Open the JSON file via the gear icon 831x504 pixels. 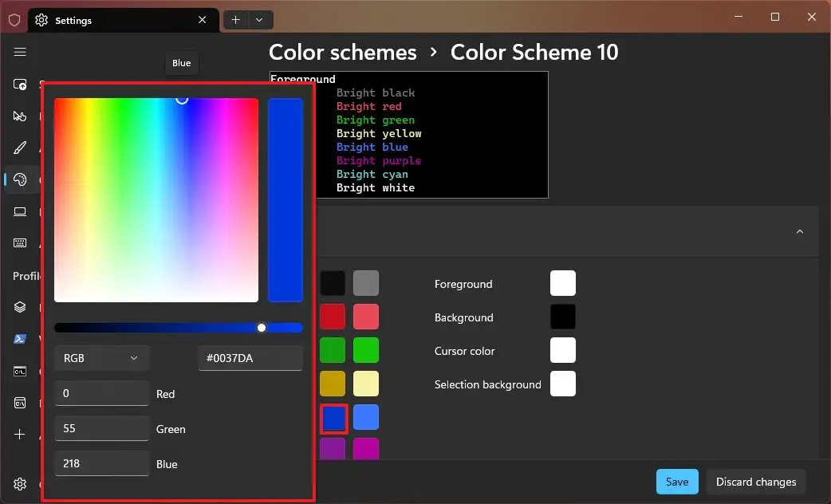(x=20, y=484)
